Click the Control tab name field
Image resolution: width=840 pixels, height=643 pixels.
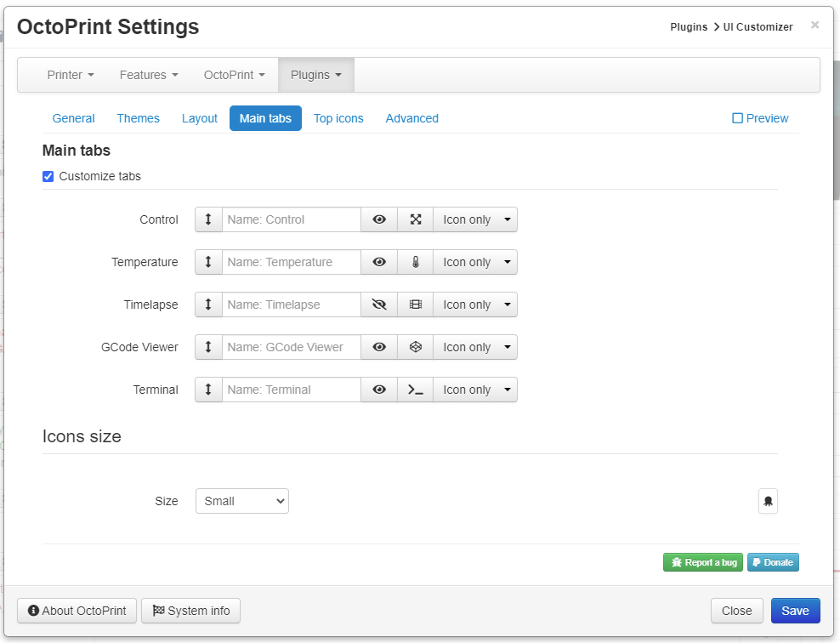tap(292, 219)
